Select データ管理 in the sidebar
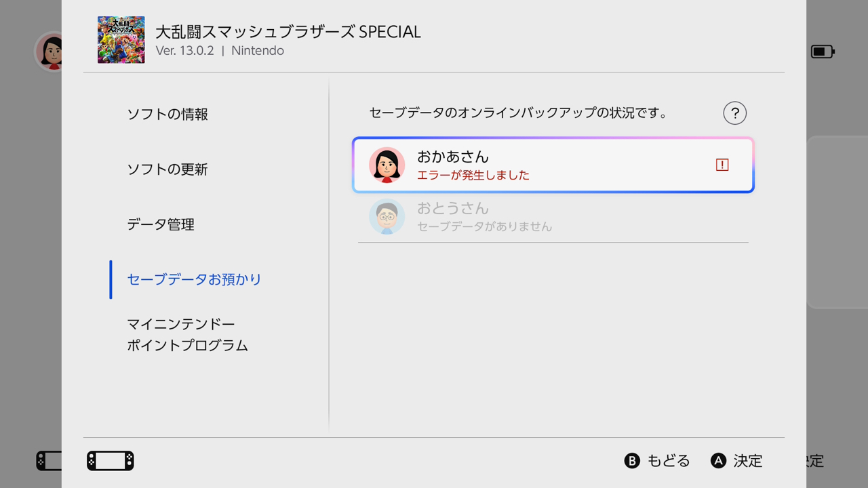The width and height of the screenshot is (868, 488). [161, 224]
